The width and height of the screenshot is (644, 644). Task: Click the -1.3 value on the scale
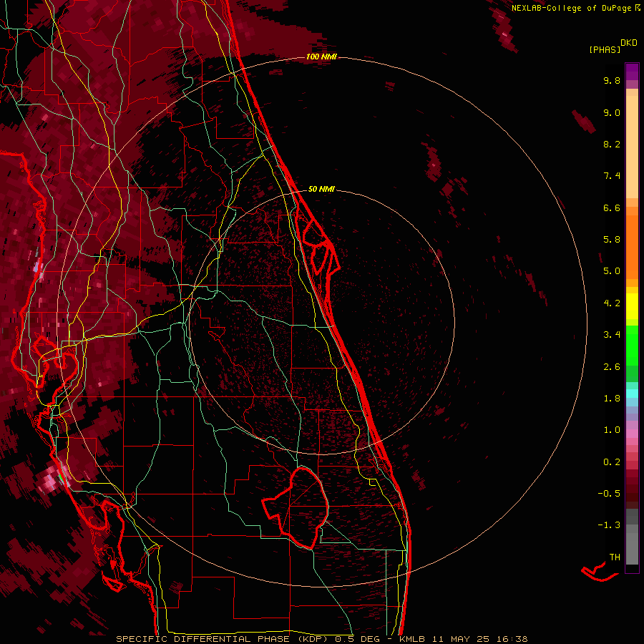tap(609, 525)
